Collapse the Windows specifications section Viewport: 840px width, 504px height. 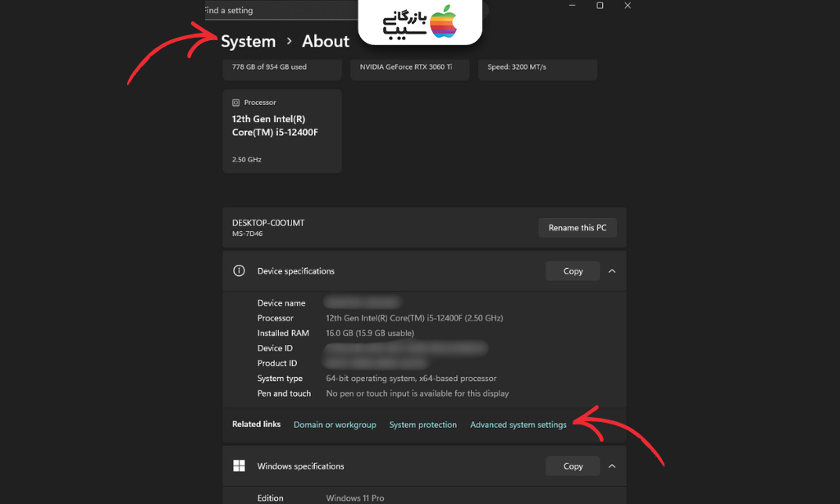coord(612,465)
